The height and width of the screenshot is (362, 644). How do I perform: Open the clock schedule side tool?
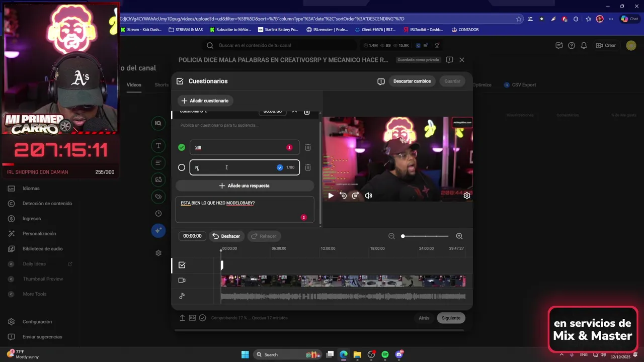[158, 214]
